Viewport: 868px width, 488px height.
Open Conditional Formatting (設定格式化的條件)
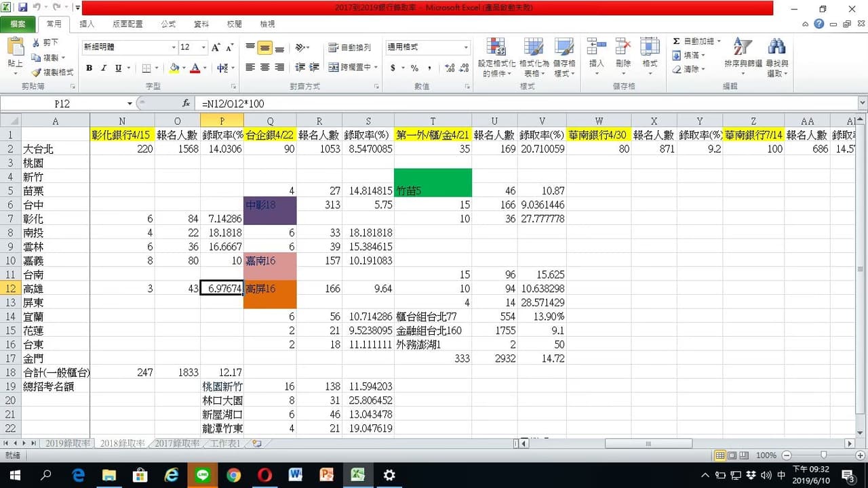[497, 58]
